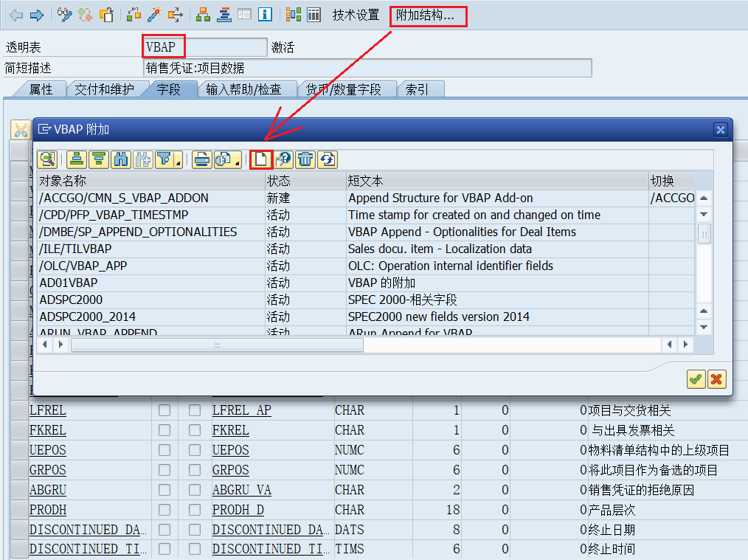Click the magic wand Activate icon
Screen dimensions: 748x560
154,15
